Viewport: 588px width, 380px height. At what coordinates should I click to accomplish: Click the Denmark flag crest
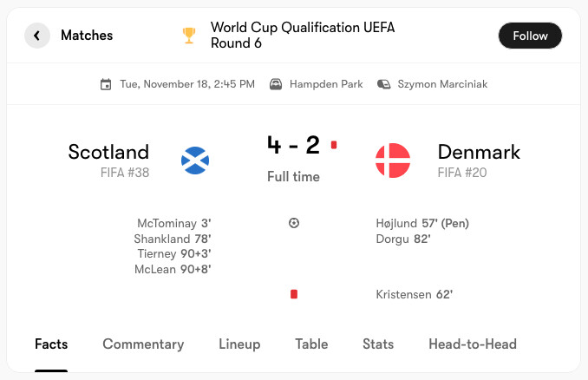pyautogui.click(x=392, y=161)
